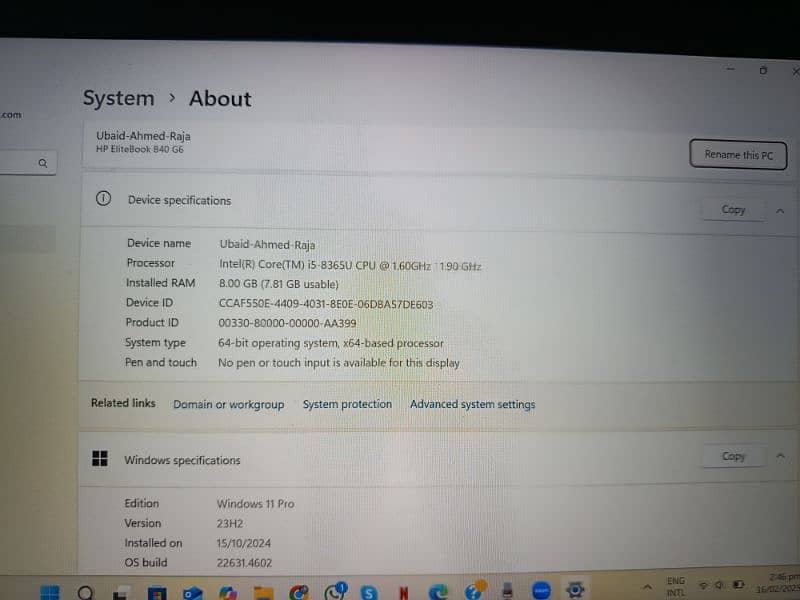Viewport: 800px width, 600px height.
Task: Click the taskbar Search magnifier icon
Action: (x=85, y=590)
